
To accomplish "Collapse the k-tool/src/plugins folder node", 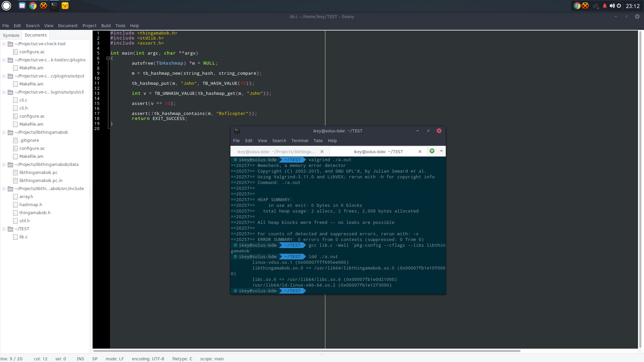I will point(4,60).
